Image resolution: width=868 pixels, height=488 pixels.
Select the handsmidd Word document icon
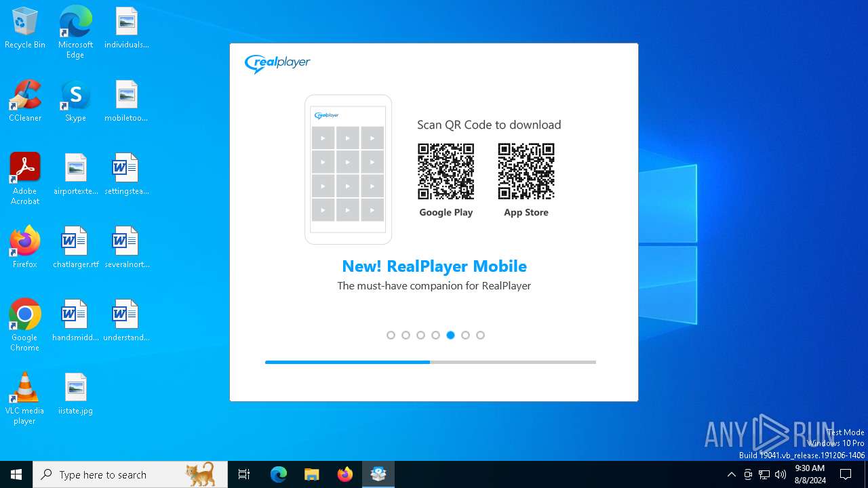(75, 321)
